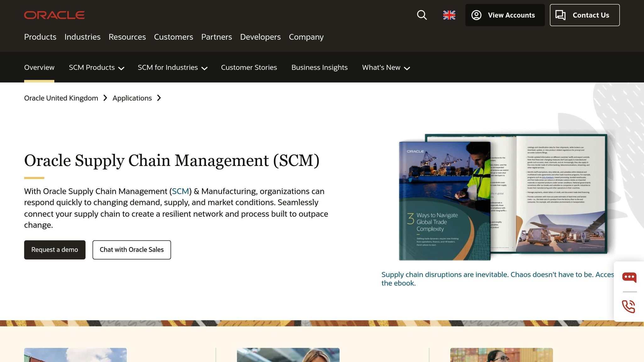Click Applications breadcrumb link
This screenshot has width=644, height=362.
[x=132, y=98]
